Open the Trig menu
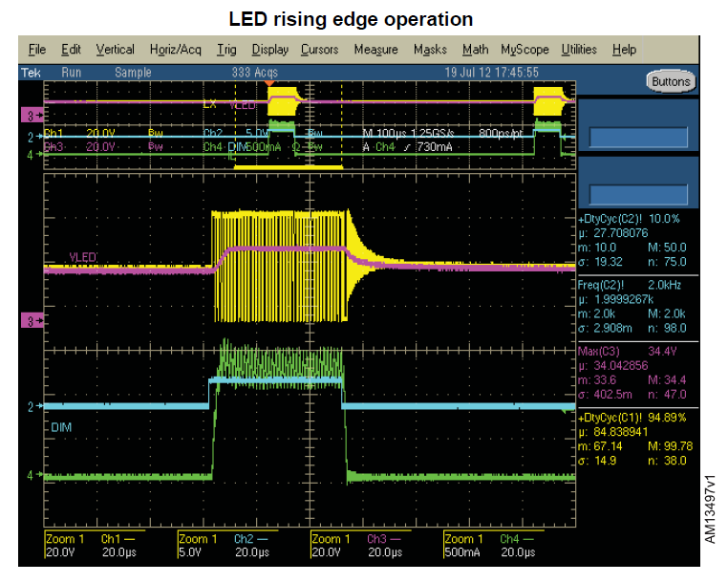The height and width of the screenshot is (583, 728). coord(226,50)
